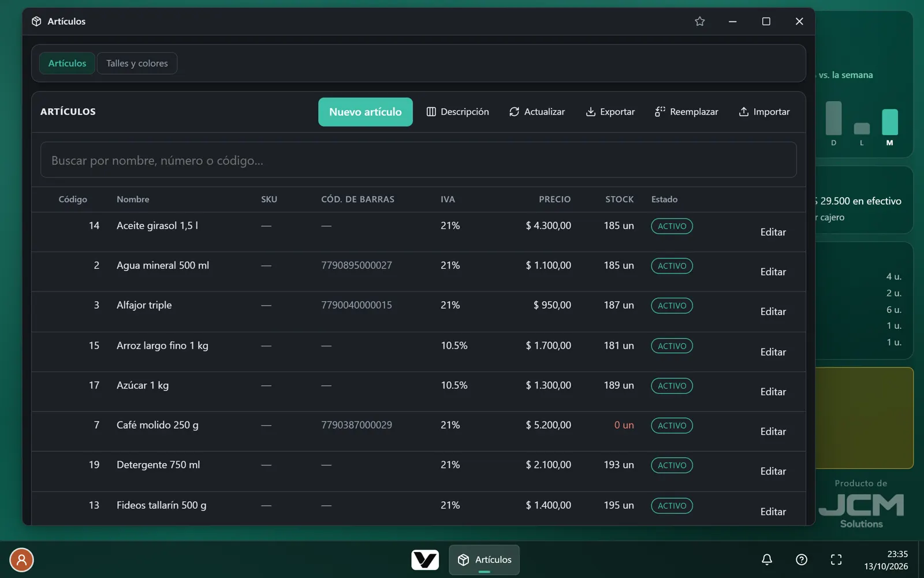The width and height of the screenshot is (924, 578).
Task: Click barcode 7790387000029
Action: (x=356, y=425)
